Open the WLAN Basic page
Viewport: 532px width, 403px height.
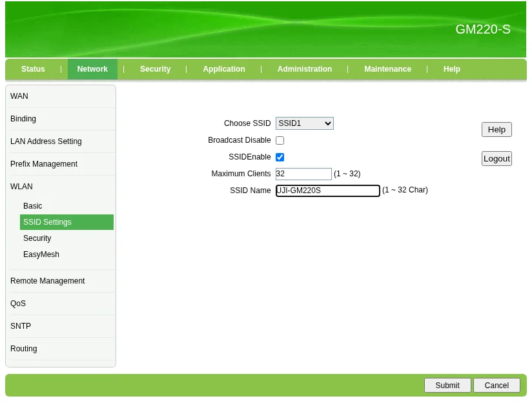[32, 206]
